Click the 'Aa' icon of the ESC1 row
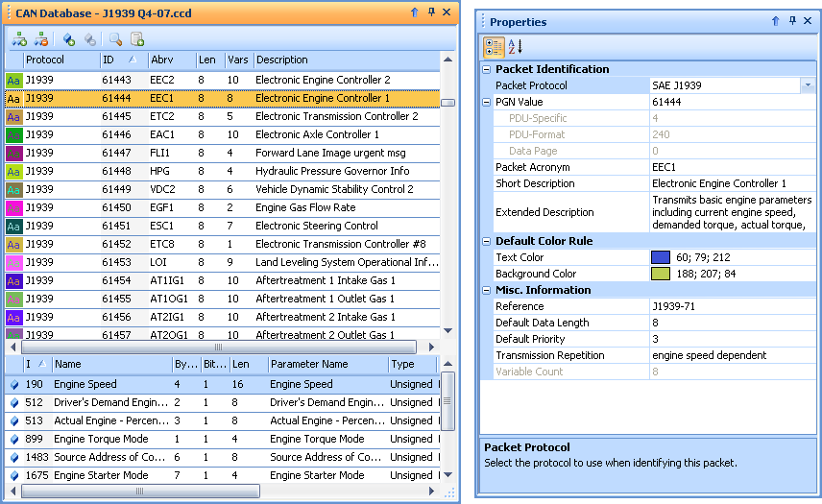The image size is (822, 504). [x=13, y=227]
